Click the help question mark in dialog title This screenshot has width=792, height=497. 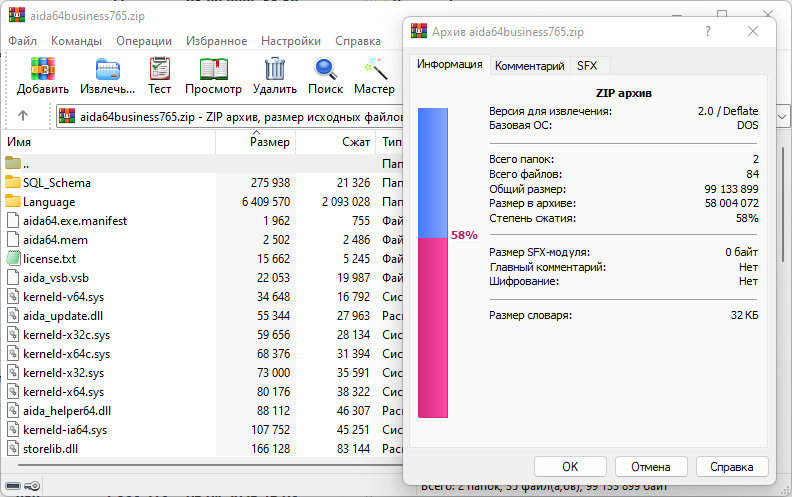click(708, 31)
